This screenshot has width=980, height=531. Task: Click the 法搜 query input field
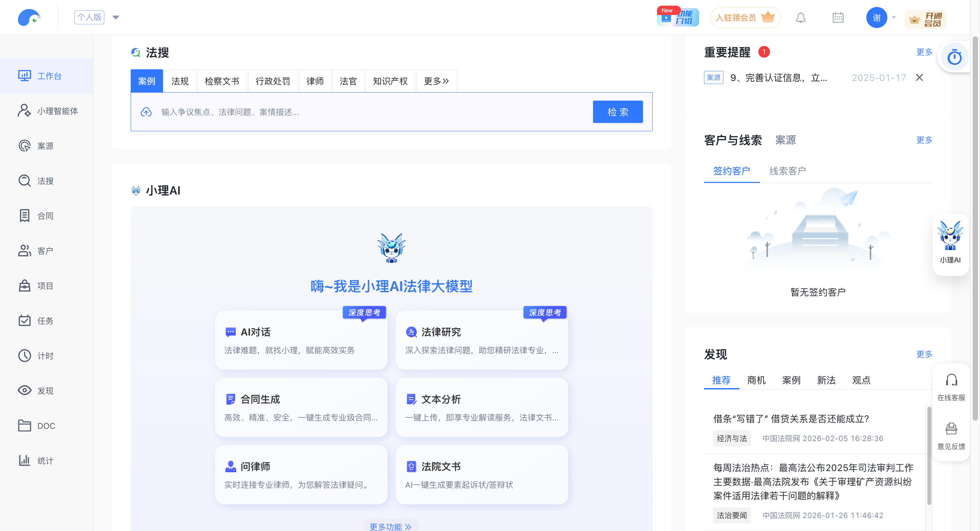365,112
